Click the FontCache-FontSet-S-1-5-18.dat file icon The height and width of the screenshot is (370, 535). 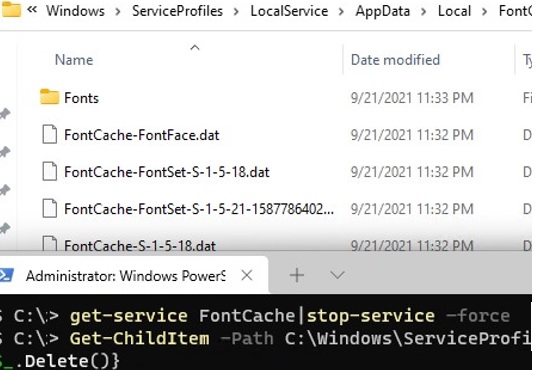49,171
